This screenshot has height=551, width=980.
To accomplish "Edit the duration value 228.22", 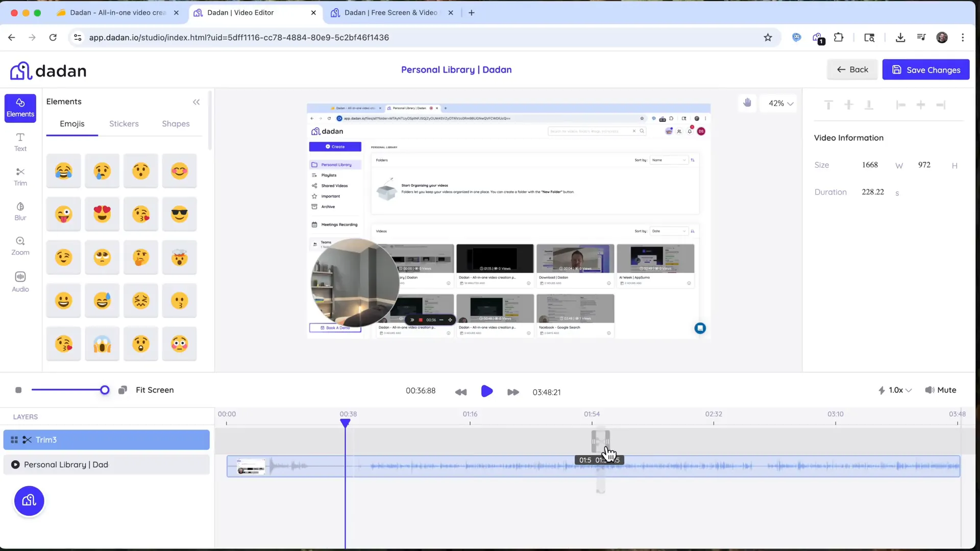I will 873,192.
